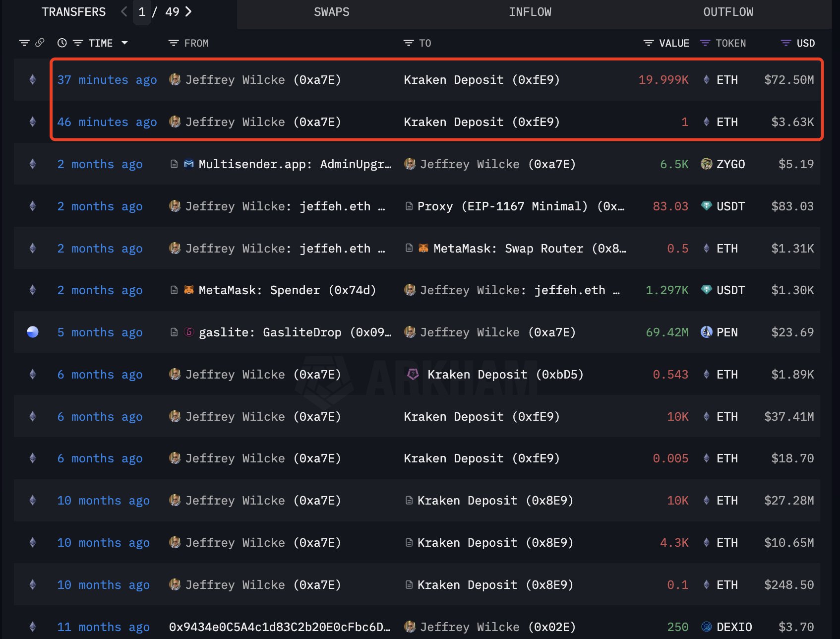Image resolution: width=840 pixels, height=639 pixels.
Task: Click the page number 1 input field
Action: click(142, 12)
